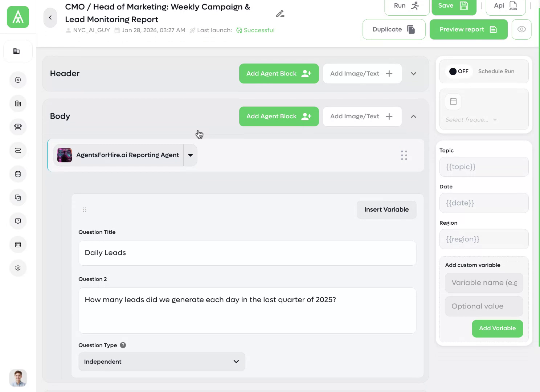Open the Select frequency dropdown
This screenshot has width=540, height=392.
[471, 120]
